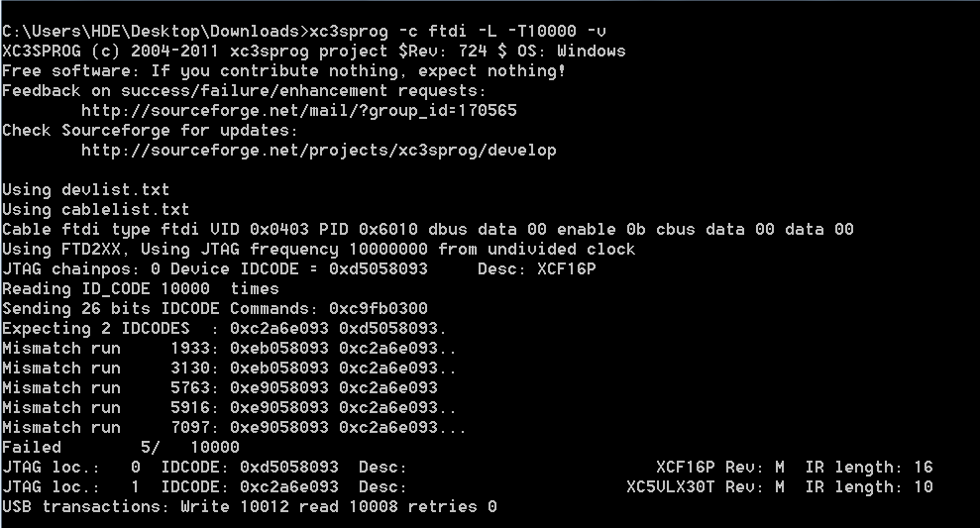Click the Mismatch run 5916 line
Viewport: 980px width, 528px height.
[x=229, y=407]
